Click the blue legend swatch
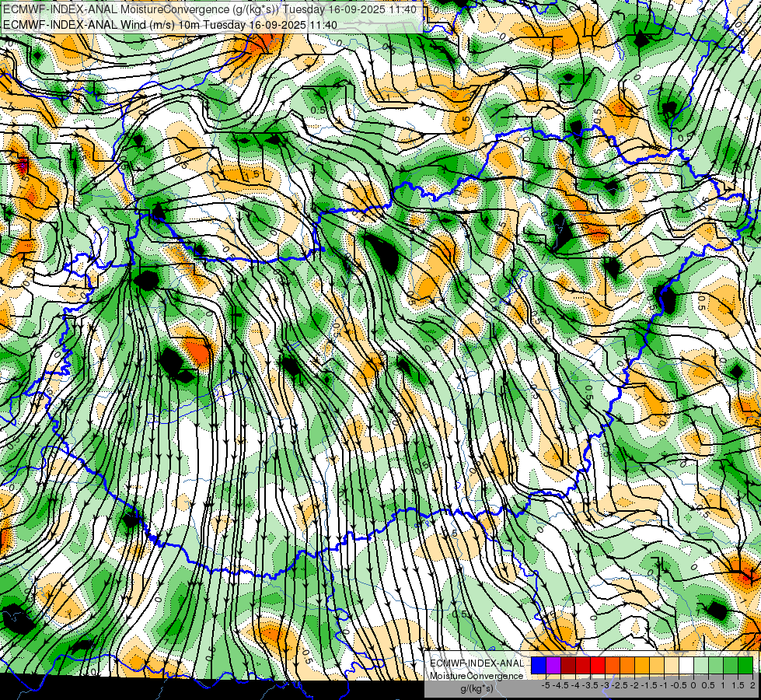This screenshot has height=700, width=761. coord(539,666)
